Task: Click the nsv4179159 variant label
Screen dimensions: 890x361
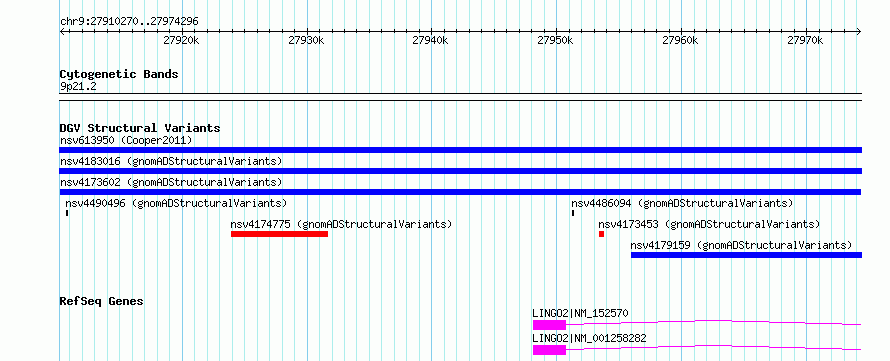Action: tap(741, 245)
